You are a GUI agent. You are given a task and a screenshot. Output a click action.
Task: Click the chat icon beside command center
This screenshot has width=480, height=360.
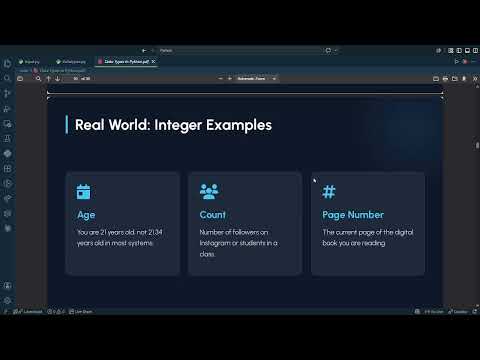point(328,50)
